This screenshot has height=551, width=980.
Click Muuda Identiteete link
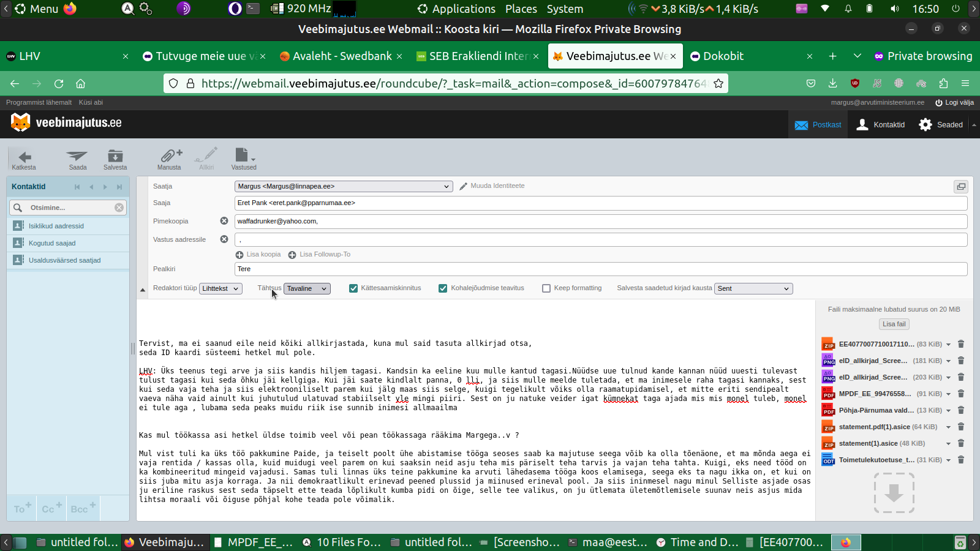[x=492, y=186]
